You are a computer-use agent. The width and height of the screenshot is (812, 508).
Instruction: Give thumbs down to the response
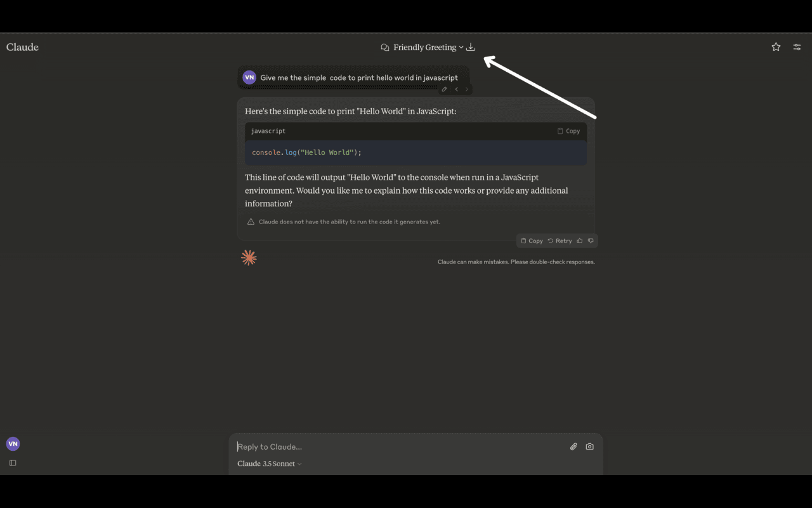pyautogui.click(x=591, y=241)
